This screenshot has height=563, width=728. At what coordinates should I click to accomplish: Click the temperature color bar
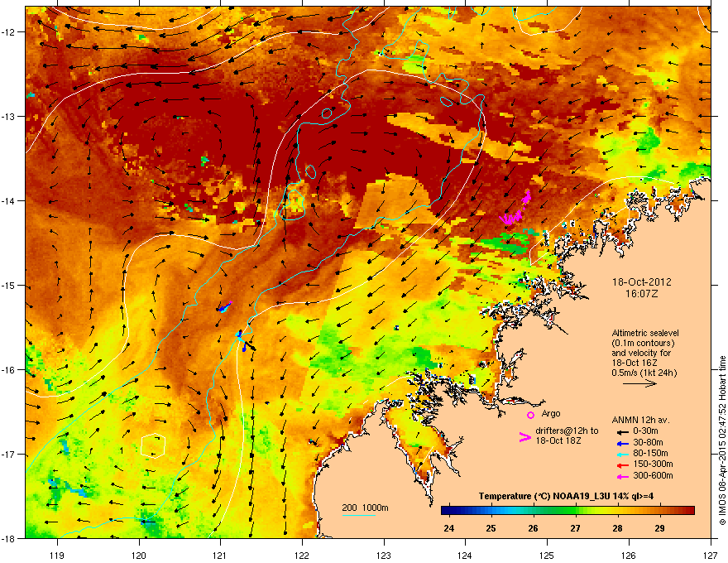click(x=568, y=511)
